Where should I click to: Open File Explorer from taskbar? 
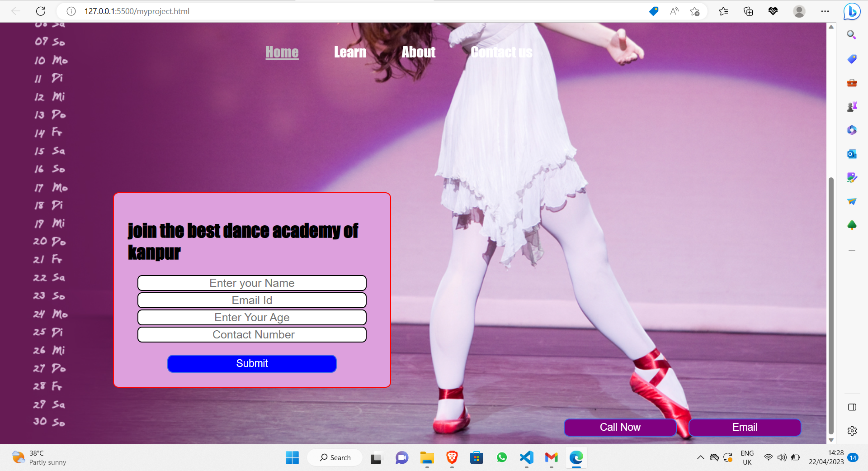(427, 458)
